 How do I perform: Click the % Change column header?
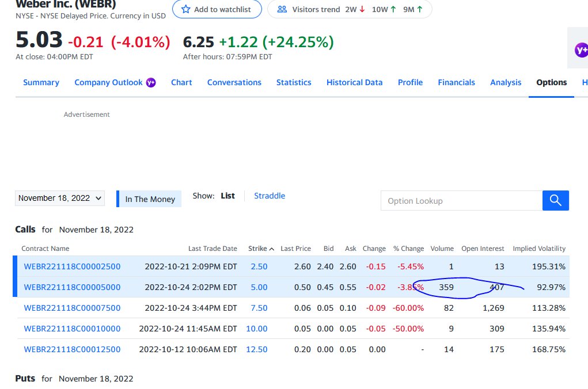pos(409,249)
